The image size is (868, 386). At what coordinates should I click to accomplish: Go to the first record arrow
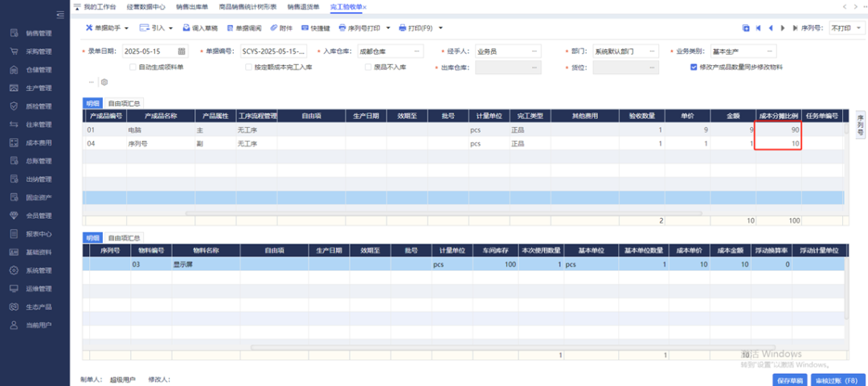[759, 28]
